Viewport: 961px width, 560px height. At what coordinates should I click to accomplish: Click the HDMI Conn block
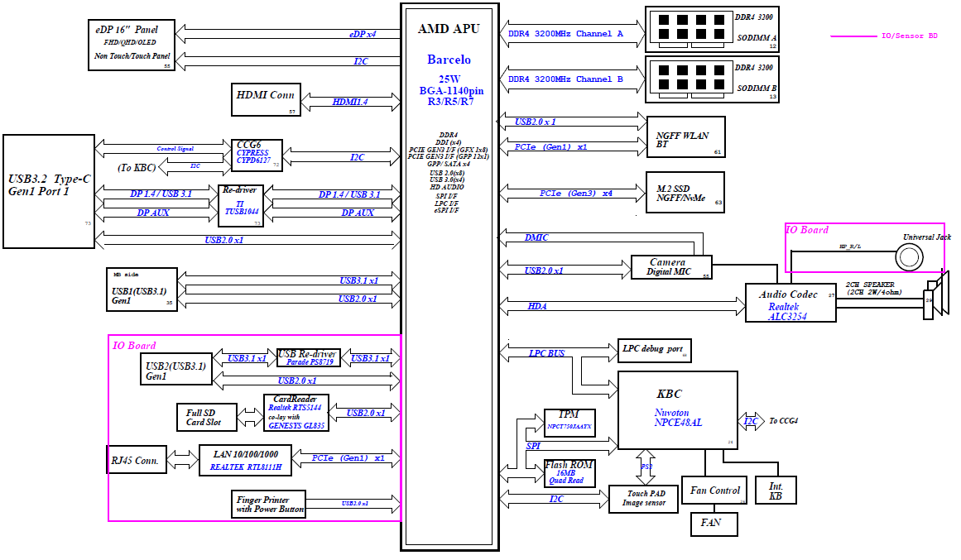click(x=265, y=99)
